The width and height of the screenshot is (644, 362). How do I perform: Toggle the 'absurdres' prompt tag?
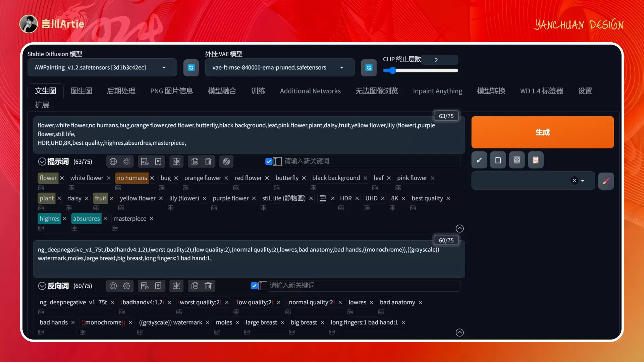86,219
